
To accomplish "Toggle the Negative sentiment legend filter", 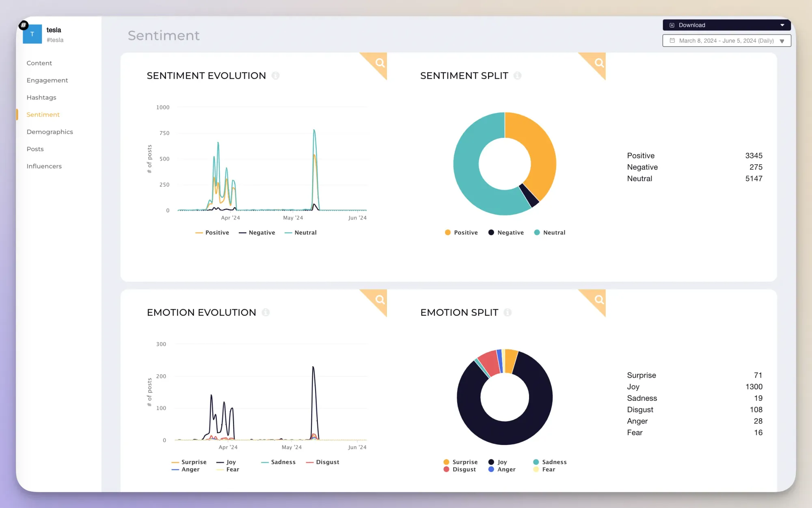I will tap(257, 232).
